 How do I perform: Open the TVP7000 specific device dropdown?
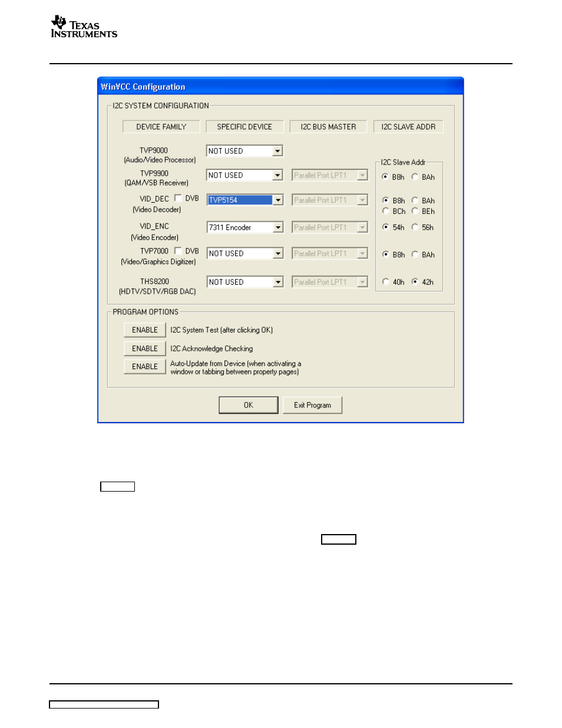click(x=245, y=253)
